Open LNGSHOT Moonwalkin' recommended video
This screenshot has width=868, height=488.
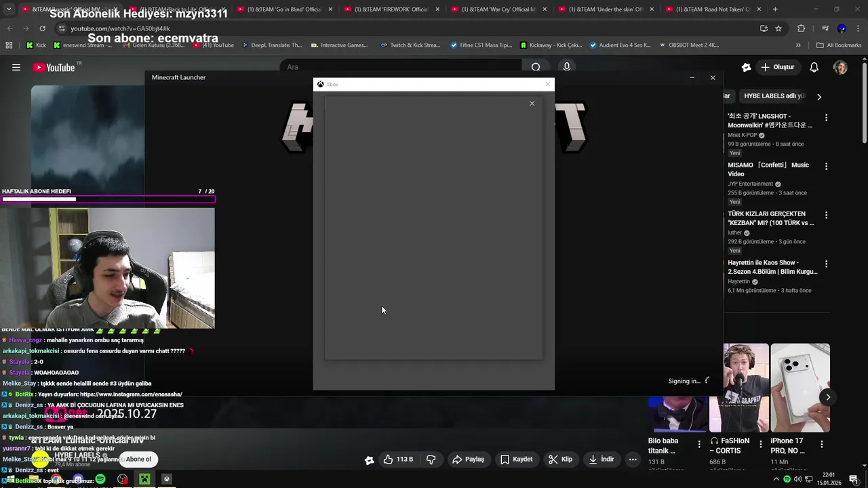(770, 121)
